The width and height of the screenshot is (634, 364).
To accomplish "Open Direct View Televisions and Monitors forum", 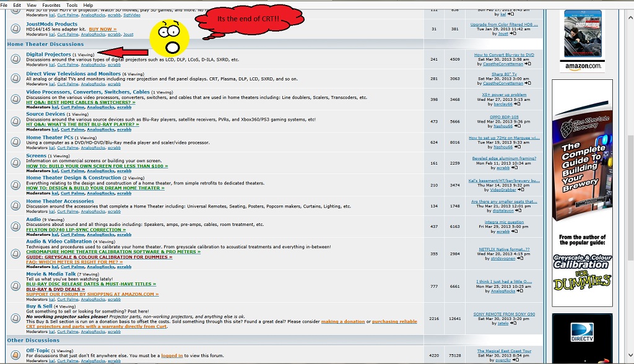I will pyautogui.click(x=73, y=74).
